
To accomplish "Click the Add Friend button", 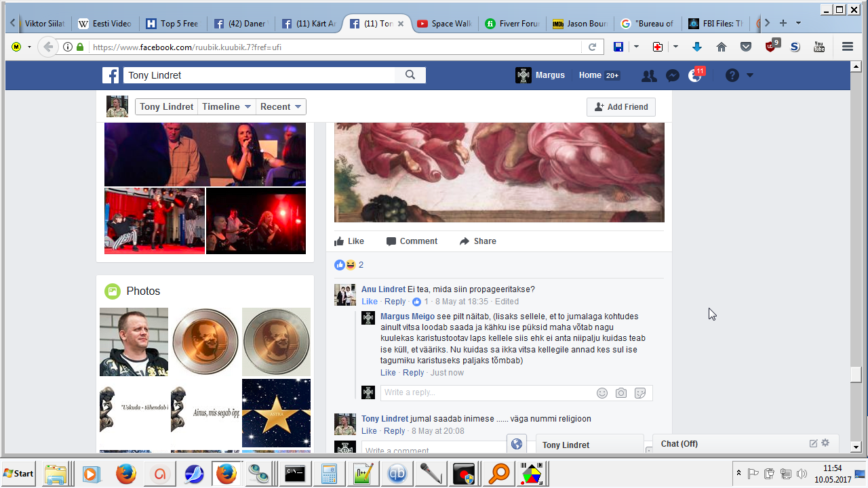I will pyautogui.click(x=621, y=107).
